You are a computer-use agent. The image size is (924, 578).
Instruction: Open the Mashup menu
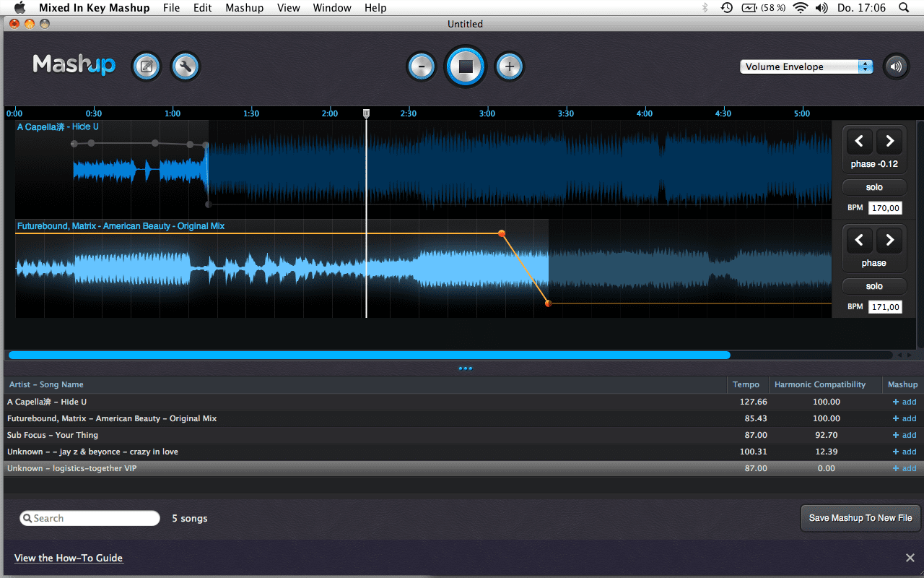click(244, 8)
